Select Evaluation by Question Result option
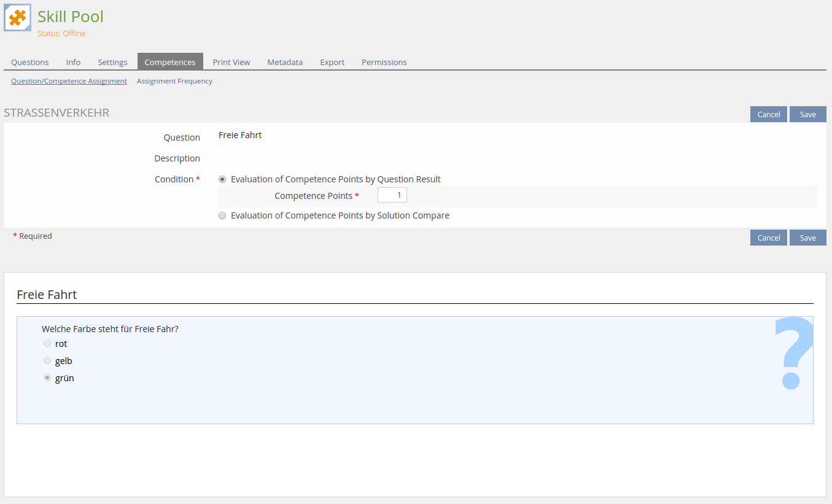 [x=222, y=179]
